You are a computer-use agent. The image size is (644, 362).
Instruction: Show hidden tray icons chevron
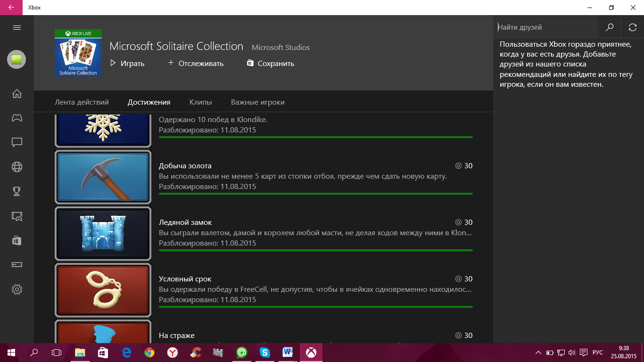click(538, 353)
